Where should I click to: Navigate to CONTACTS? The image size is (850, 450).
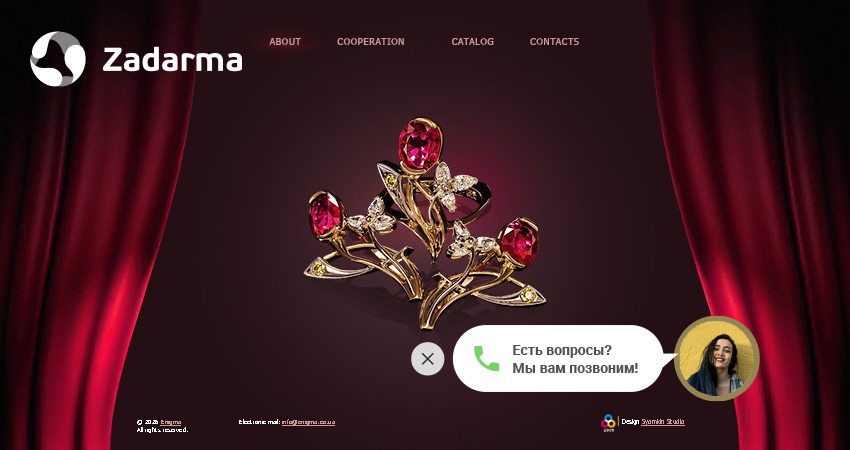554,42
